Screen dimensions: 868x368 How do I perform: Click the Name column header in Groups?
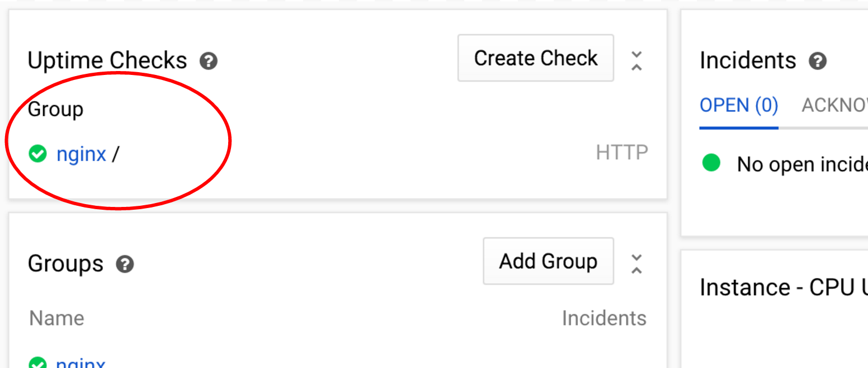(56, 318)
